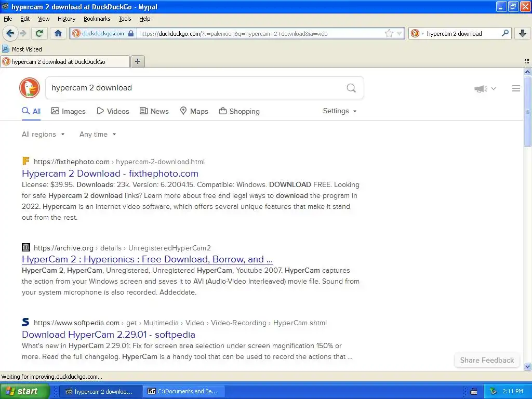
Task: Open the View menu
Action: (x=44, y=19)
